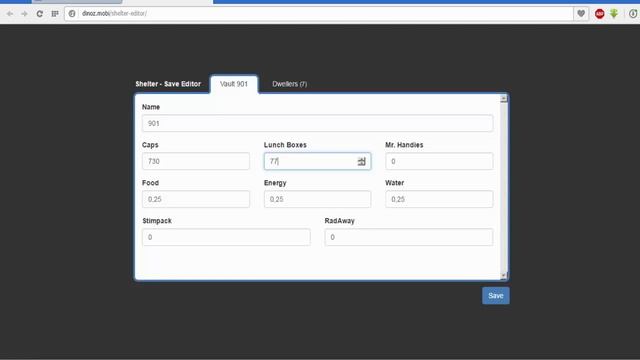The height and width of the screenshot is (360, 640).
Task: Switch to the Vault 901 tab
Action: (x=234, y=84)
